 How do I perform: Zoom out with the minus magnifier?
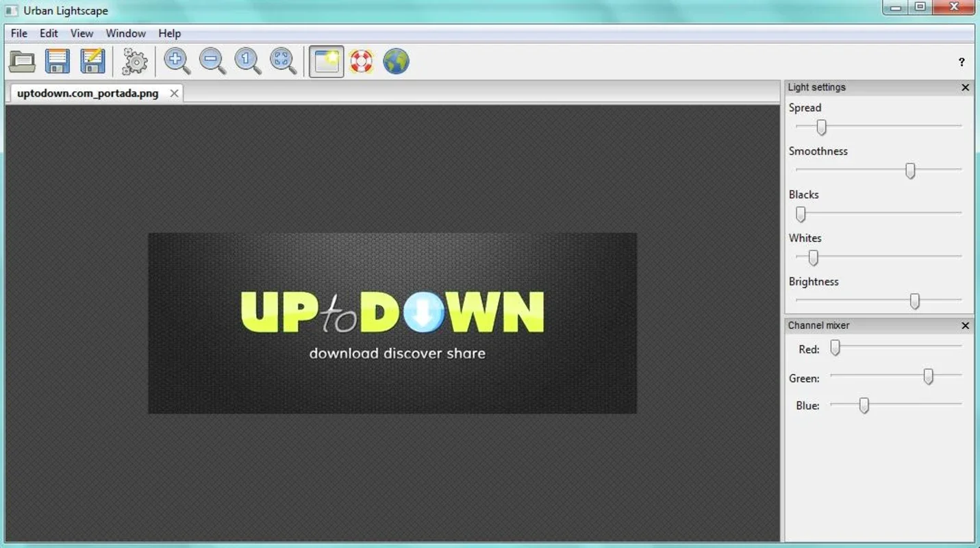pyautogui.click(x=213, y=62)
